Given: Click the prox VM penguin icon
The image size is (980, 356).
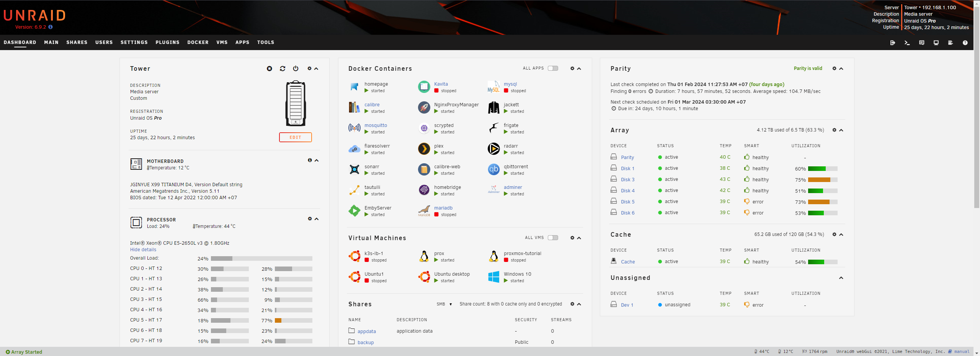Looking at the screenshot, I should click(x=424, y=256).
